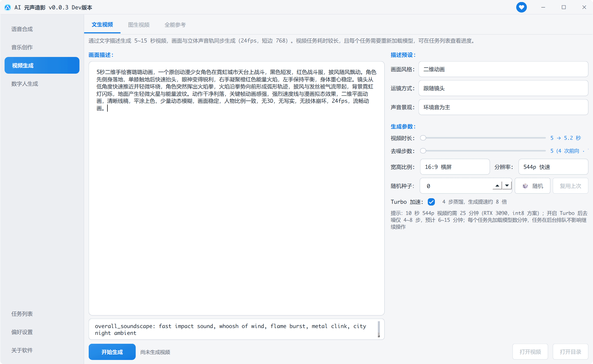Open the 运镜方式 dropdown

pyautogui.click(x=503, y=88)
